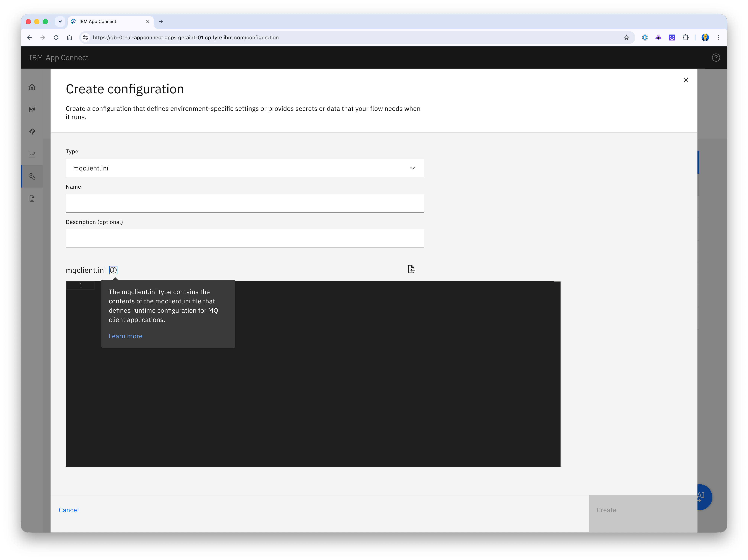The image size is (748, 560).
Task: Close the IBM App Connect tab
Action: 148,22
